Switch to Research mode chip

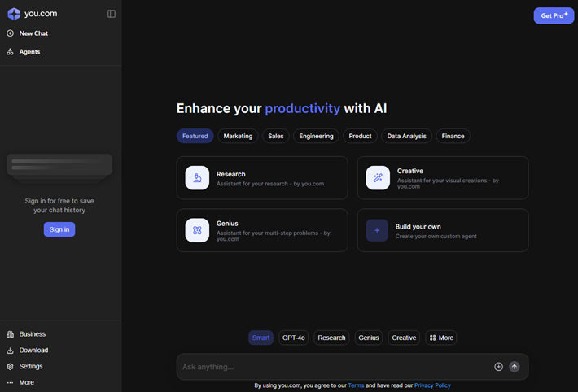pyautogui.click(x=331, y=338)
